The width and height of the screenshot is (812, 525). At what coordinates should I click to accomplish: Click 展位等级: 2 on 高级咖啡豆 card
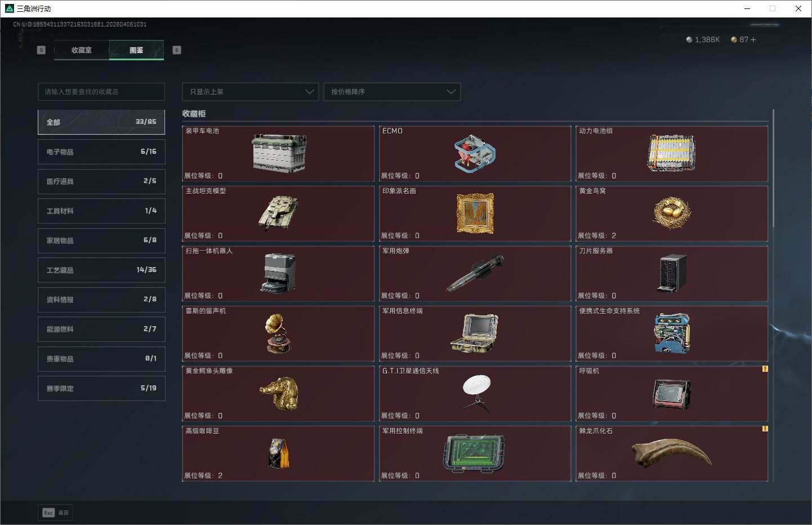(203, 476)
